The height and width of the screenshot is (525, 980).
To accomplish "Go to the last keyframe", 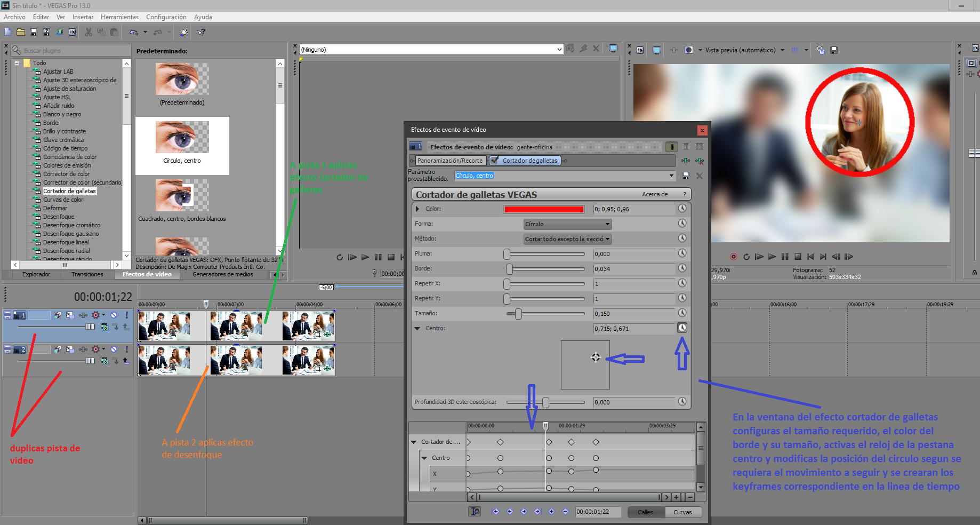I will pyautogui.click(x=537, y=512).
